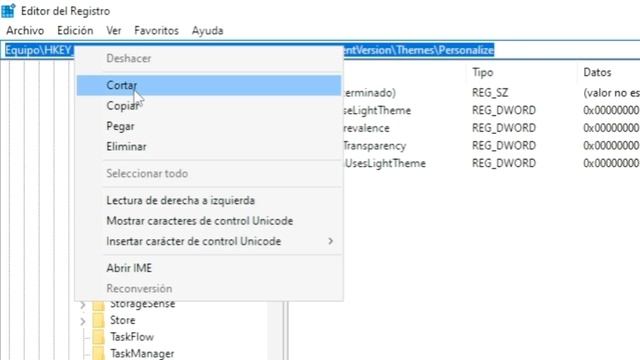Select the TaskFlow folder icon
640x360 pixels.
(x=98, y=338)
